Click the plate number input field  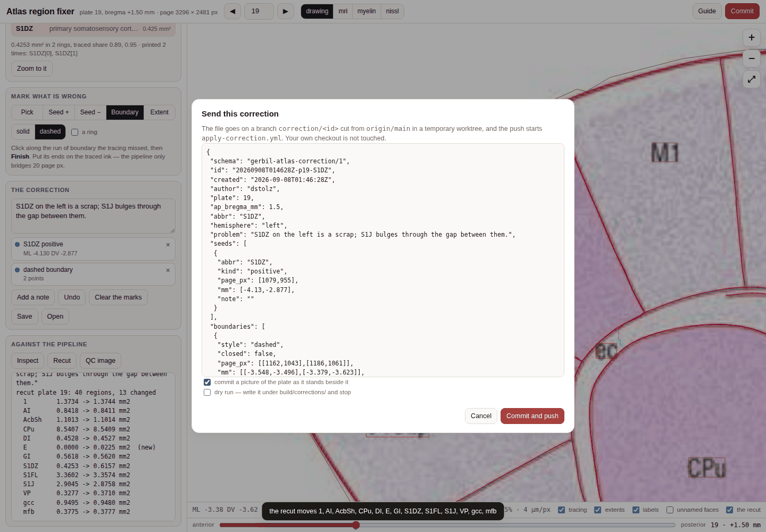[259, 11]
